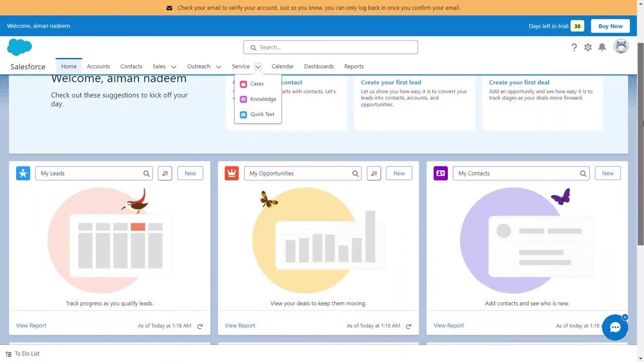This screenshot has height=362, width=644.
Task: Open Create your first lead suggestion
Action: tap(391, 82)
